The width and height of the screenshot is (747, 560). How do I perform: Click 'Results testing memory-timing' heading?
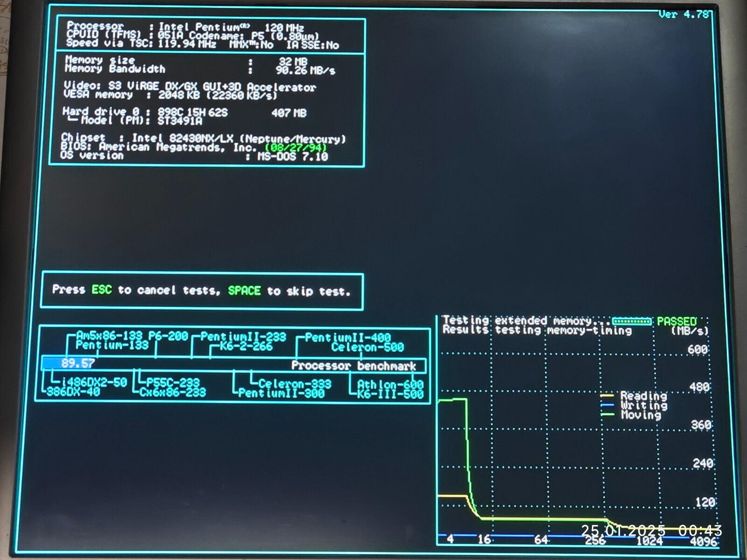point(537,330)
